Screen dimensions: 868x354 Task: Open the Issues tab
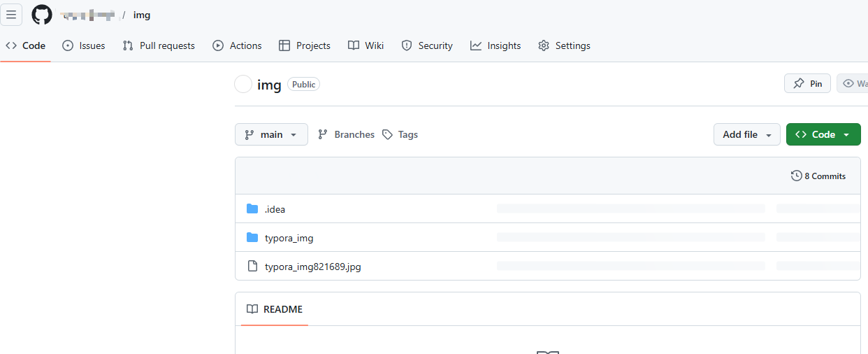coord(84,45)
